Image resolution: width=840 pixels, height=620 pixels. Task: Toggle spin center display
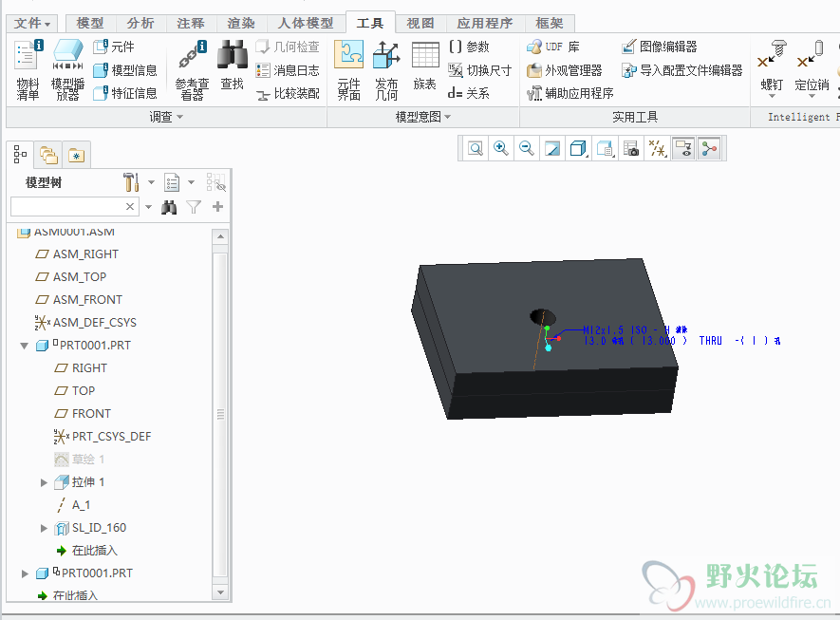[x=709, y=148]
